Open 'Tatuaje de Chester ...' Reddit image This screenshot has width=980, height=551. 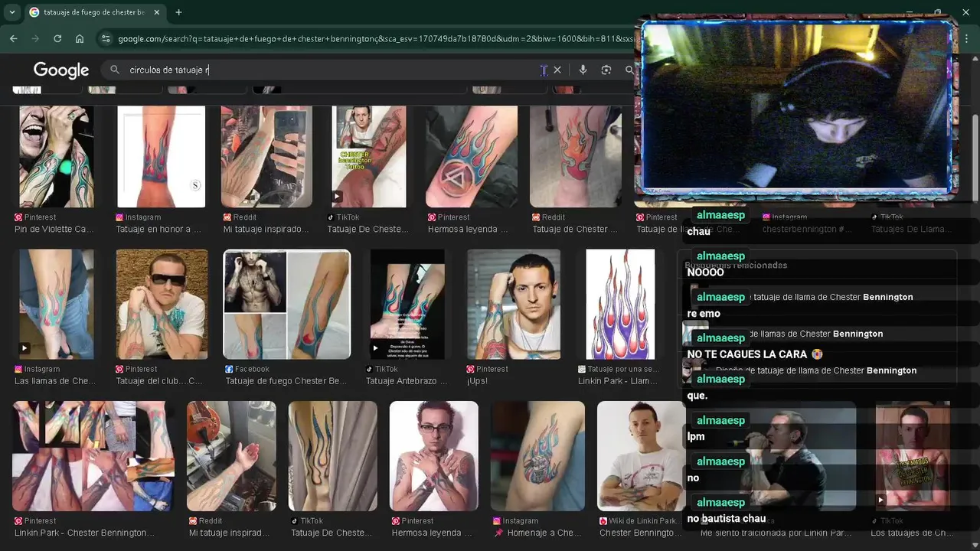pyautogui.click(x=576, y=156)
